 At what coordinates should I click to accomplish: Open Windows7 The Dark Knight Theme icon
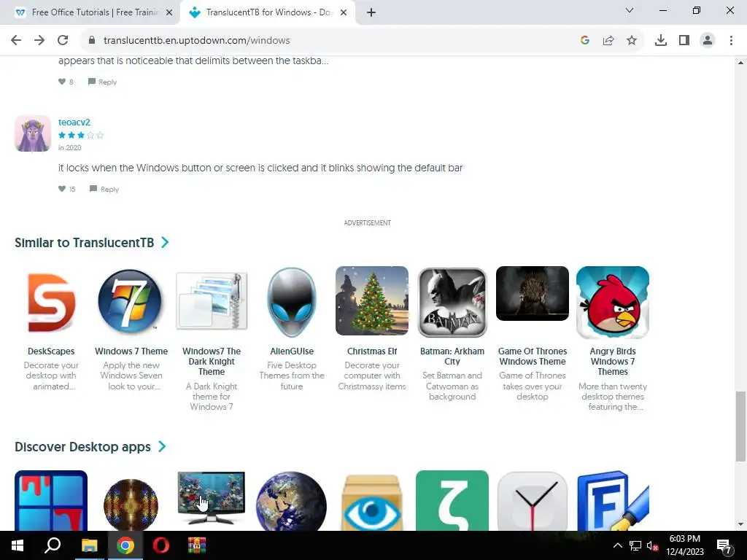(212, 300)
